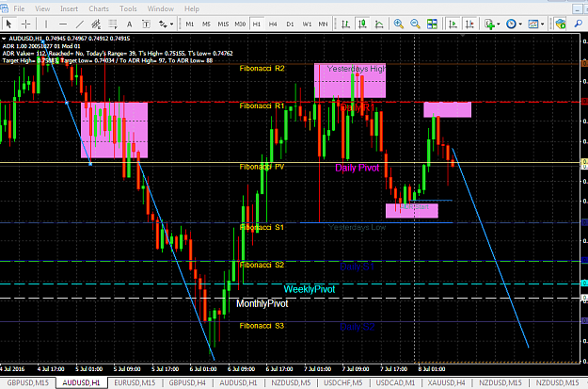The height and width of the screenshot is (389, 588).
Task: Click the 'MonthlyPivot' label on chart
Action: pyautogui.click(x=262, y=304)
